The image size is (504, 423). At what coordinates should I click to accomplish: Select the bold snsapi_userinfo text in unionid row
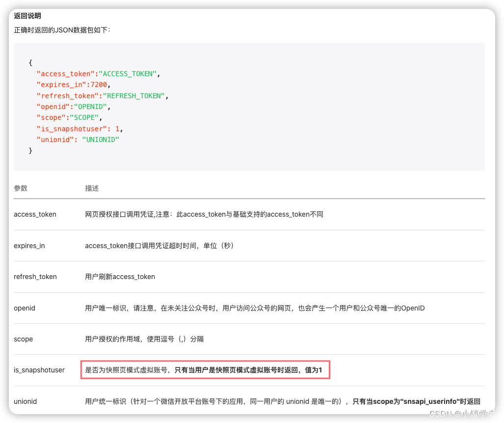430,401
